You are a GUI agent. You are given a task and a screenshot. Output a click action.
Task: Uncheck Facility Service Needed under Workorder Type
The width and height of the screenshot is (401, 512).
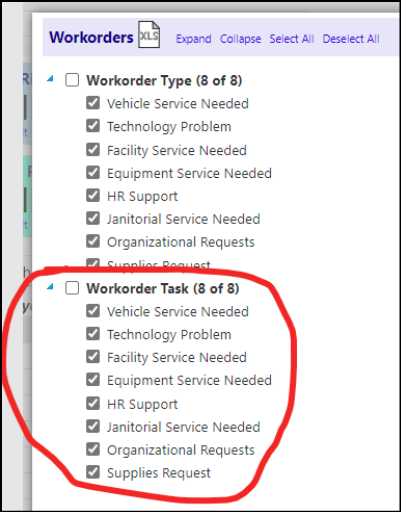click(x=93, y=150)
